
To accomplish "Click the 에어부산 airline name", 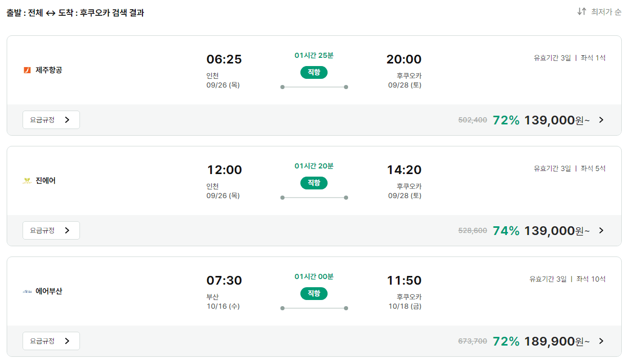I will click(x=49, y=291).
